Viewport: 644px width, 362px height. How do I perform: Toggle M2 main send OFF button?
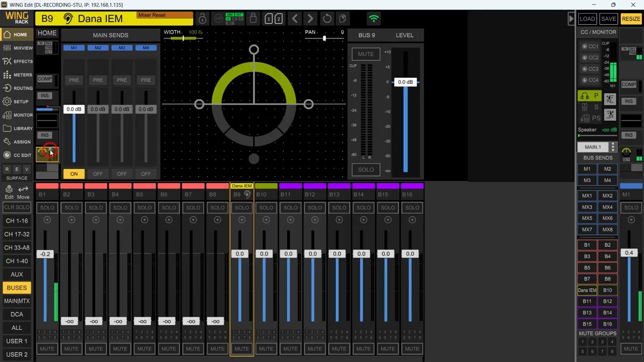(x=98, y=174)
